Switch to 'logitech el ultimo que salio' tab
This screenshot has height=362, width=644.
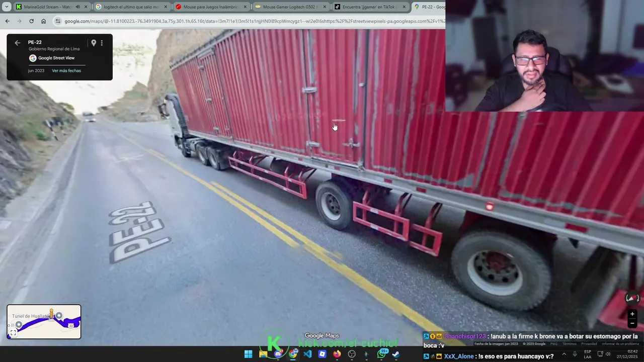point(132,7)
